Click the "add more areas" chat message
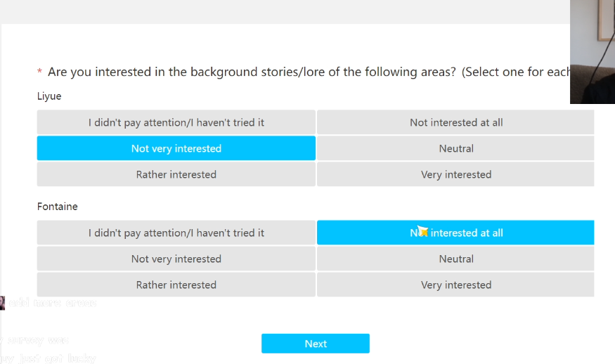This screenshot has width=615, height=364. point(52,303)
